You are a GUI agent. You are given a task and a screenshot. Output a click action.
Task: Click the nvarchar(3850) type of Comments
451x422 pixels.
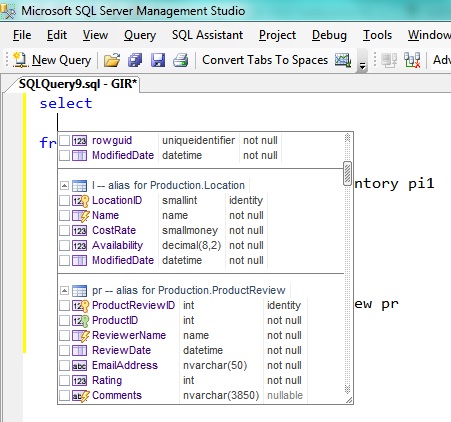[221, 395]
